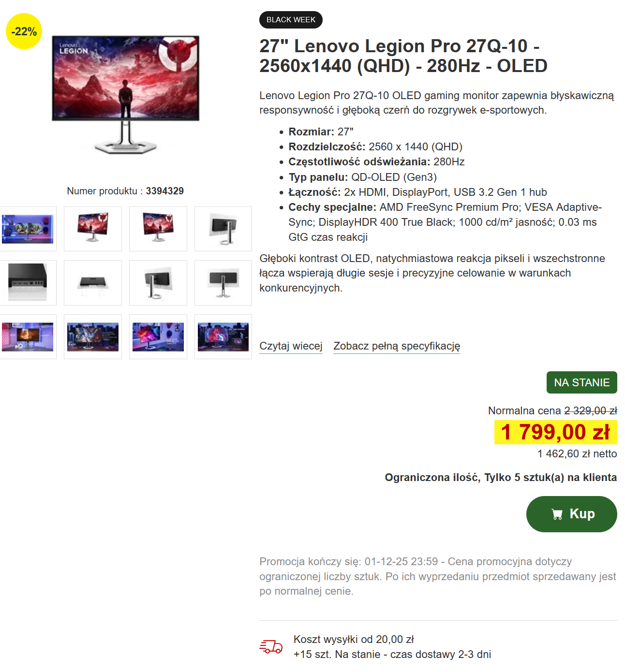Screen dimensions: 625x672
Task: Click the Kup buy button
Action: click(x=571, y=514)
